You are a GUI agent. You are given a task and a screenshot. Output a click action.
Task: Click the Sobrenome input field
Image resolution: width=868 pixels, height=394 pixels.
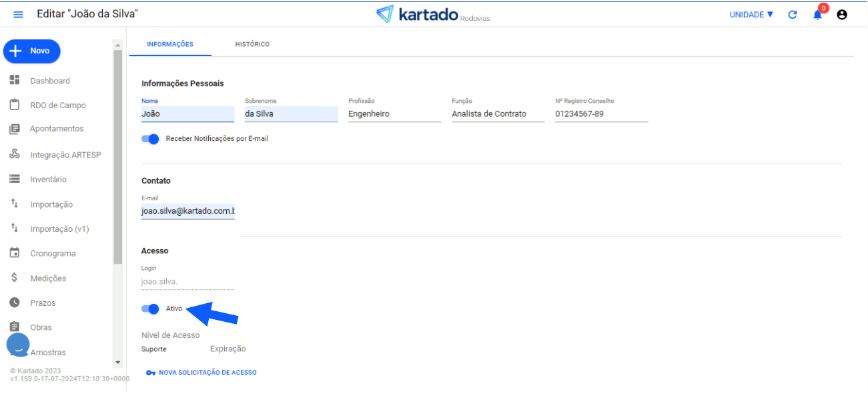coord(291,114)
